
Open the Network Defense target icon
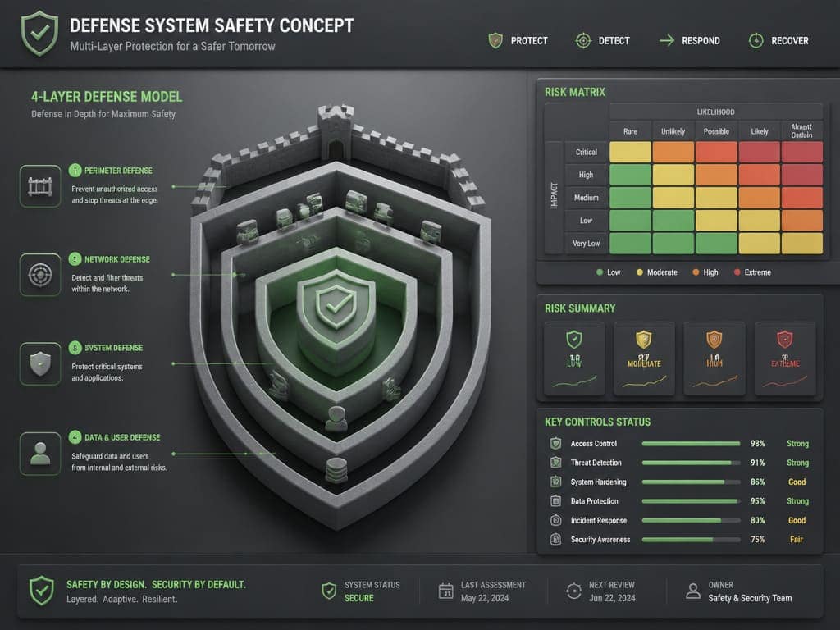pyautogui.click(x=40, y=275)
